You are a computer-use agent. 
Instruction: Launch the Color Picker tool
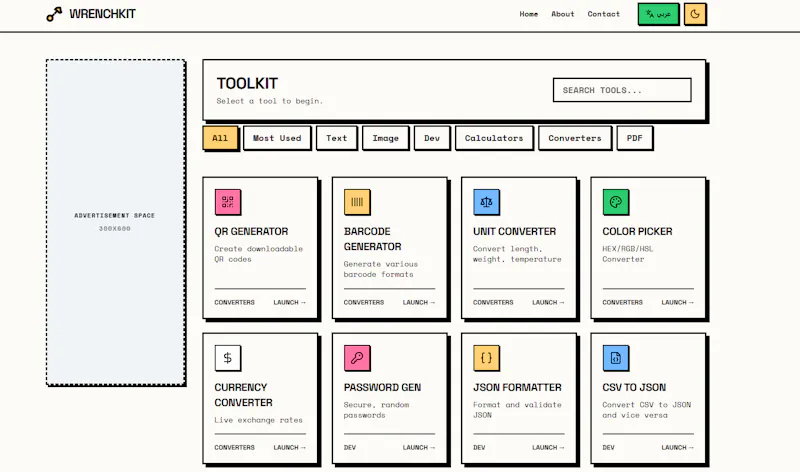tap(678, 303)
